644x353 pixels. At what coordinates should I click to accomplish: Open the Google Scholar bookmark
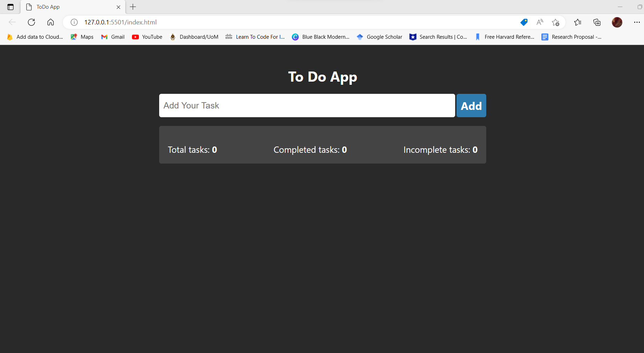[x=379, y=37]
